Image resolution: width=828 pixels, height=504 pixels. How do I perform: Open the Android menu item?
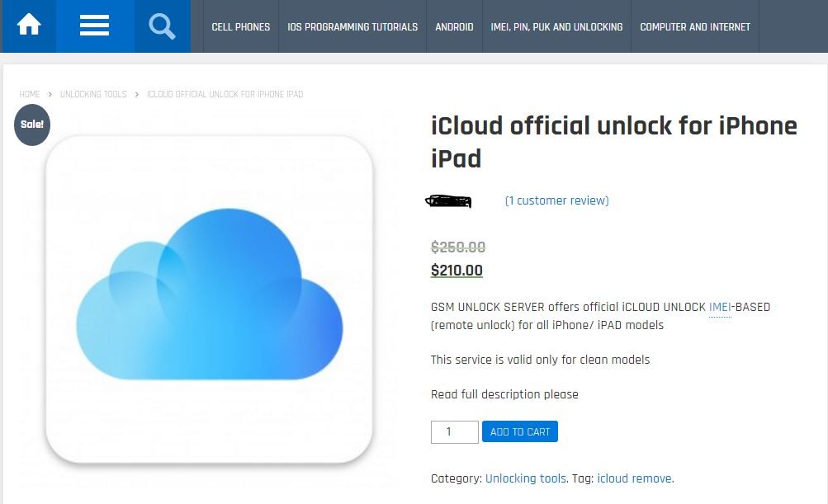454,27
